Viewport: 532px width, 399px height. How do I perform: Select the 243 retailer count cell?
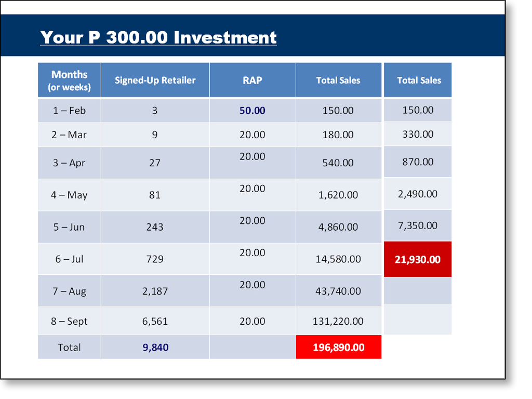pos(155,227)
